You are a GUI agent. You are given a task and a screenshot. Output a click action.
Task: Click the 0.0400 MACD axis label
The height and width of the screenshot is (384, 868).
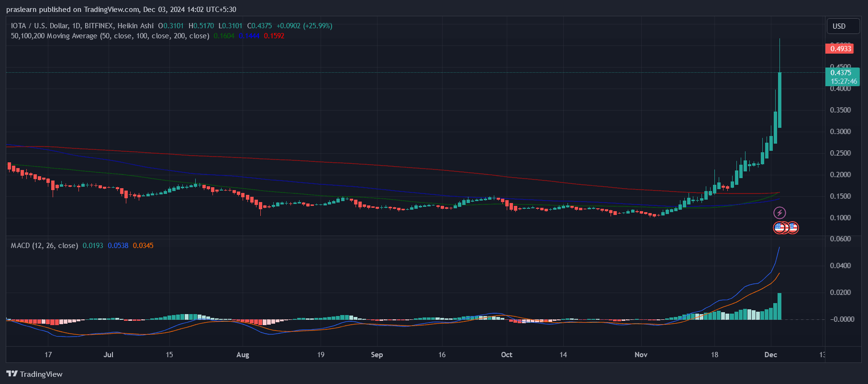[x=841, y=266]
